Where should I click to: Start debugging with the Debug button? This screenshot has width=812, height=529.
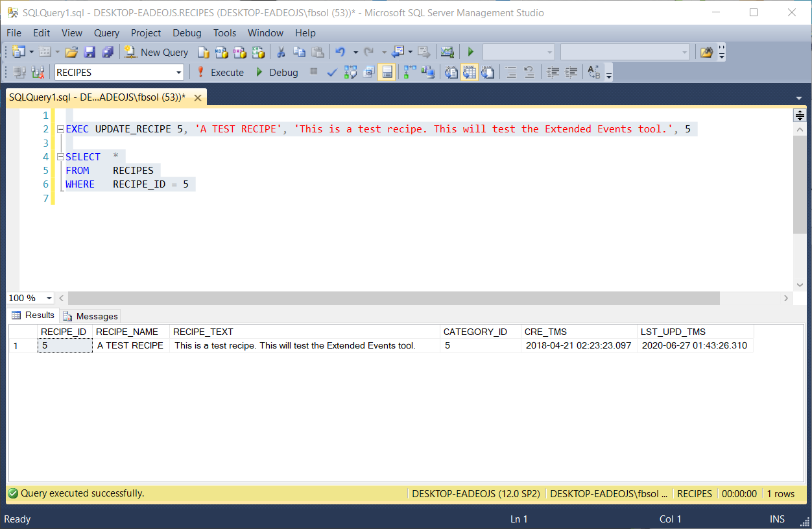(x=277, y=72)
